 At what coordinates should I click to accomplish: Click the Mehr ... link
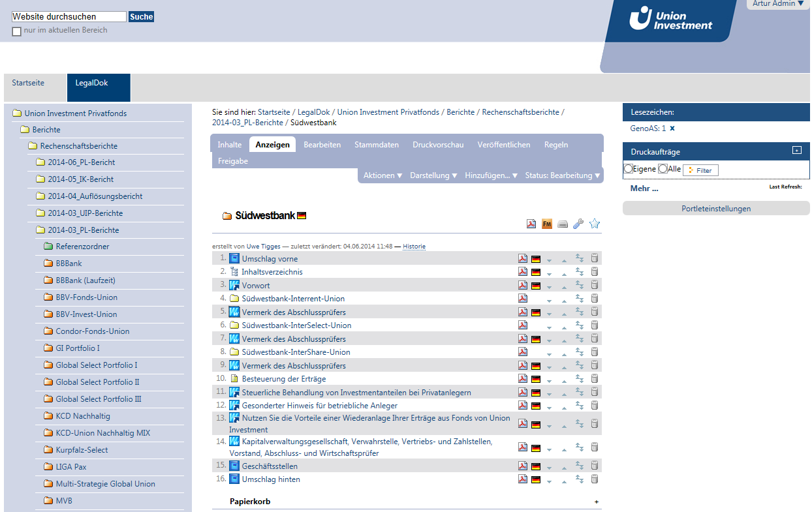click(x=644, y=188)
